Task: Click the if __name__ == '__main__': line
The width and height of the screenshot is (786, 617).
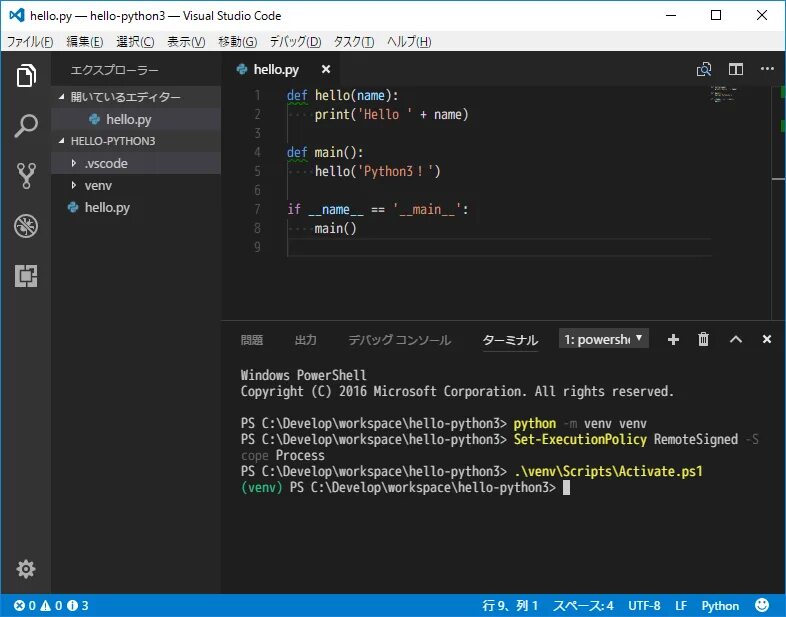Action: 378,209
